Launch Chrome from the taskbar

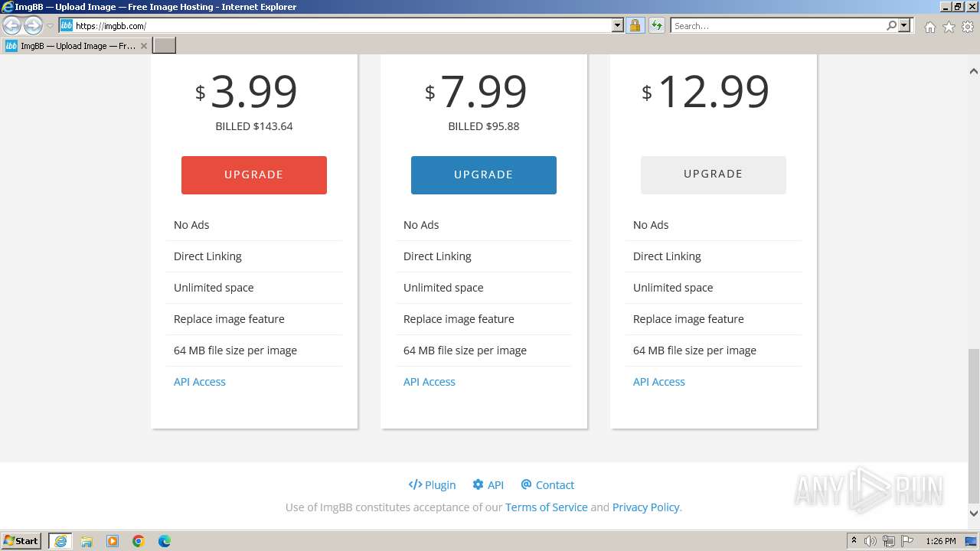[139, 541]
